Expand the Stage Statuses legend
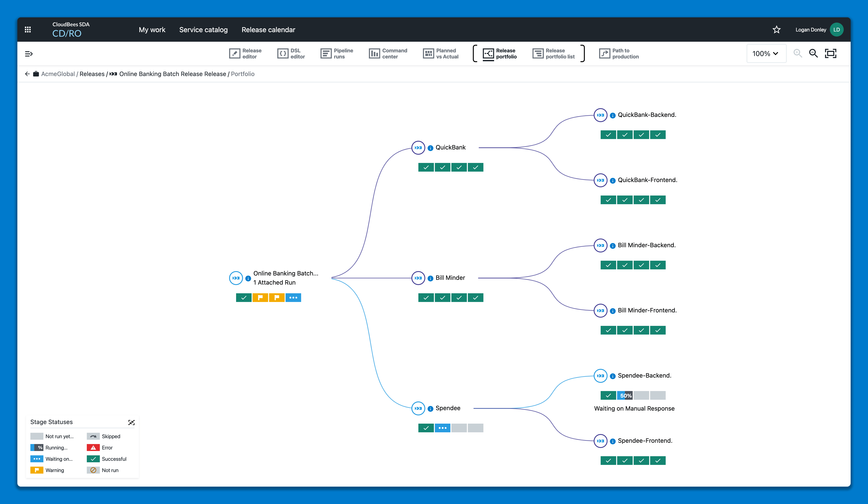Viewport: 868px width, 504px height. point(132,422)
